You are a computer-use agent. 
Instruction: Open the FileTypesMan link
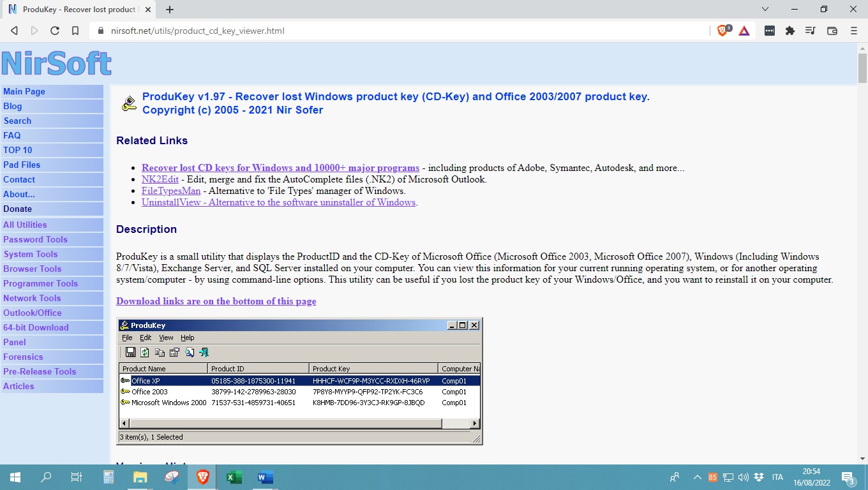pyautogui.click(x=171, y=191)
